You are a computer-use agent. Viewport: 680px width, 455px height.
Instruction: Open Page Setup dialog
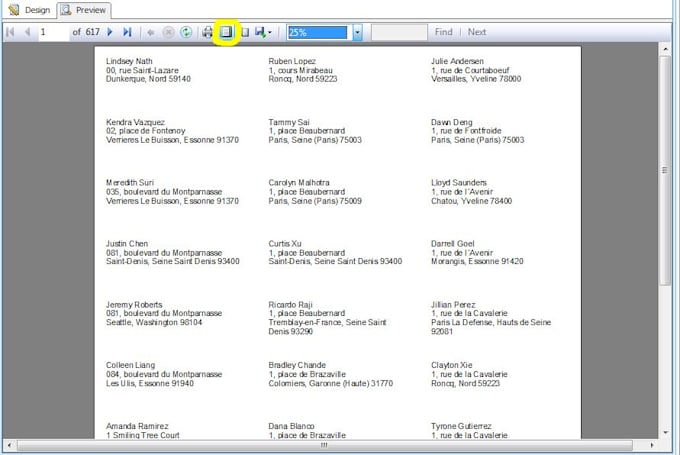244,32
